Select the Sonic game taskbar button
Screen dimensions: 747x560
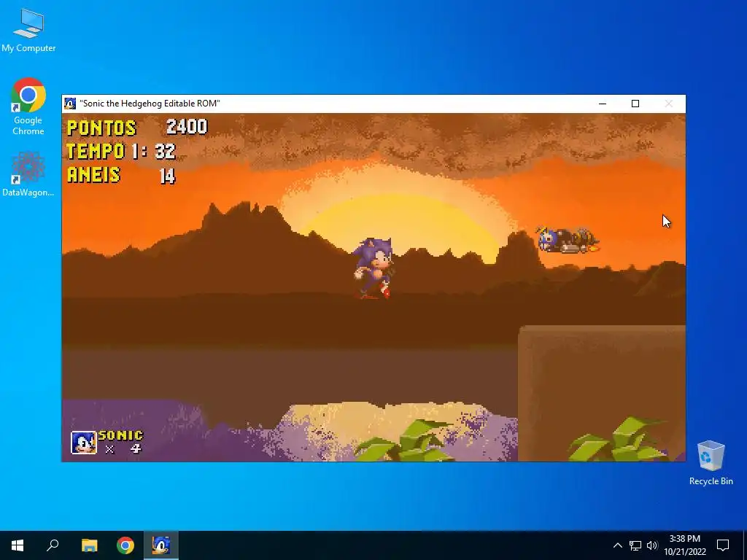pos(161,545)
